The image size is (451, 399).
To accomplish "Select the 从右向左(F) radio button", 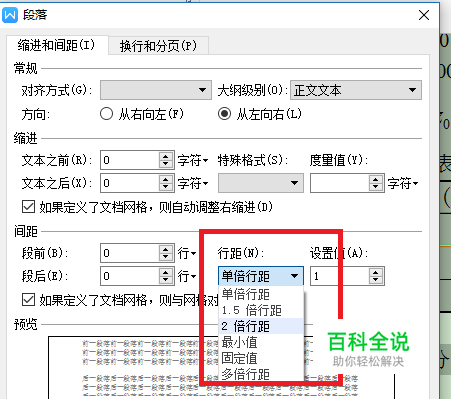I will pos(106,114).
